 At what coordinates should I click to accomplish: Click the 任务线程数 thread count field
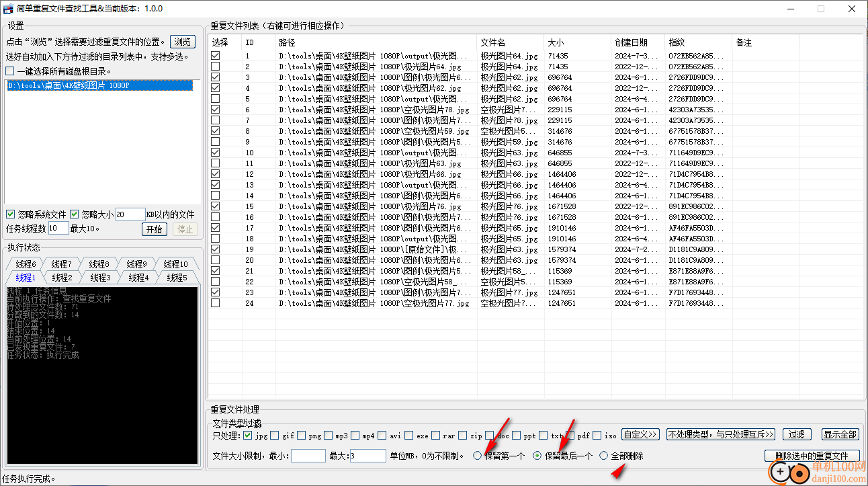[58, 229]
